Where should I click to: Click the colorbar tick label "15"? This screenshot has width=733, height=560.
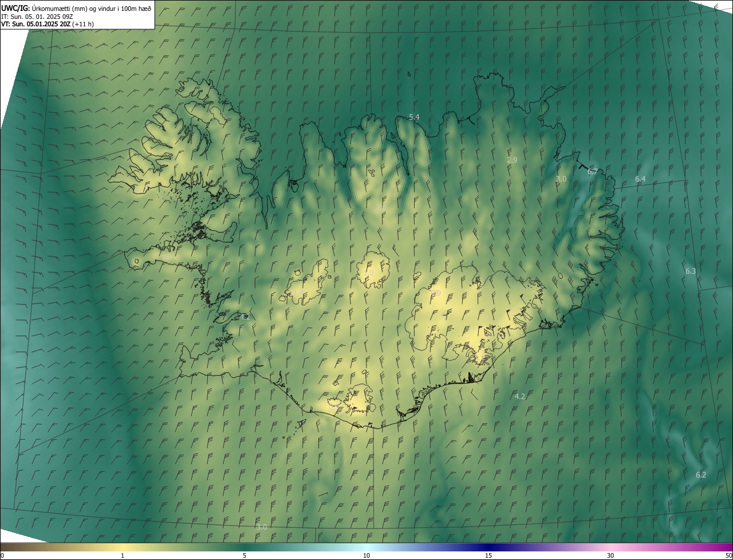coord(488,555)
